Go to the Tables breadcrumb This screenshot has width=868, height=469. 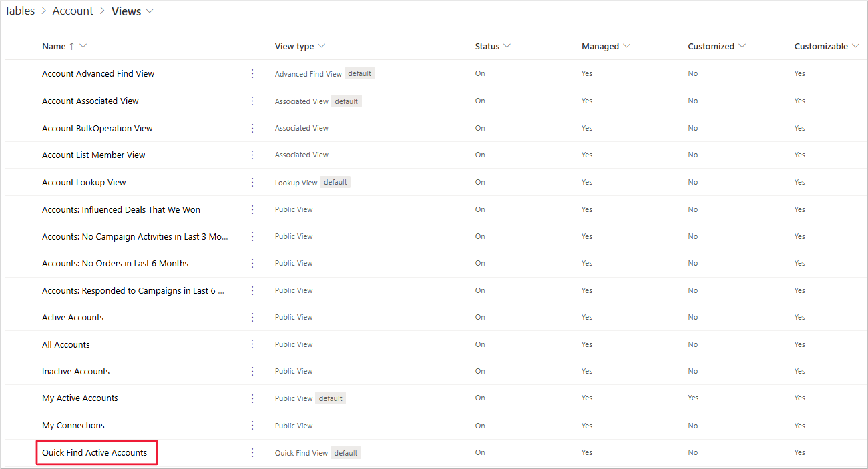pos(19,11)
